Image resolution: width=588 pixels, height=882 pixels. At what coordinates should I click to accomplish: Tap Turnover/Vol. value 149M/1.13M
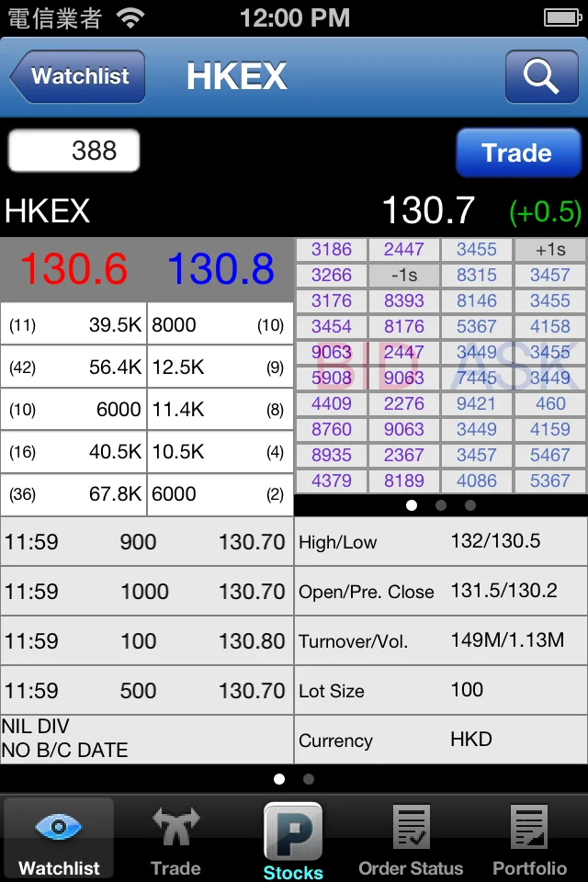(x=507, y=640)
